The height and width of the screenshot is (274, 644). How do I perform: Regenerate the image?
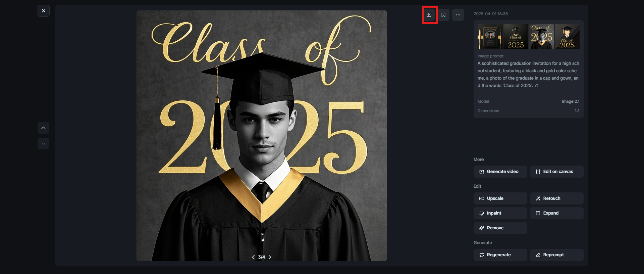500,255
